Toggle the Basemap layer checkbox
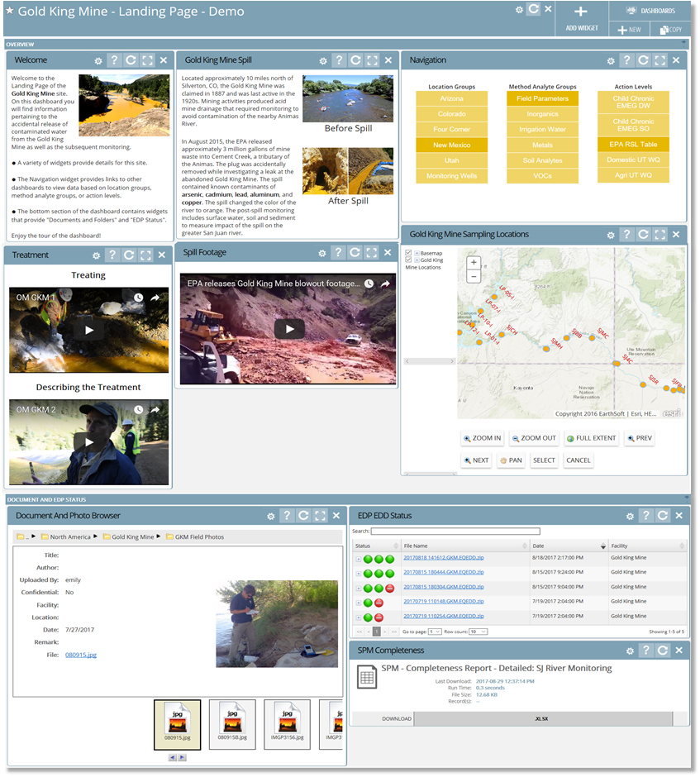The image size is (700, 777). tap(408, 252)
